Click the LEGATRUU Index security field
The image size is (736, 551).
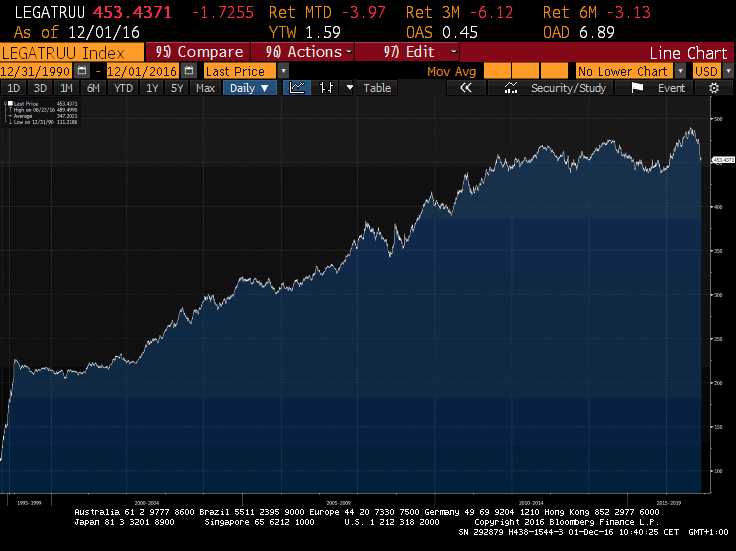pos(72,52)
